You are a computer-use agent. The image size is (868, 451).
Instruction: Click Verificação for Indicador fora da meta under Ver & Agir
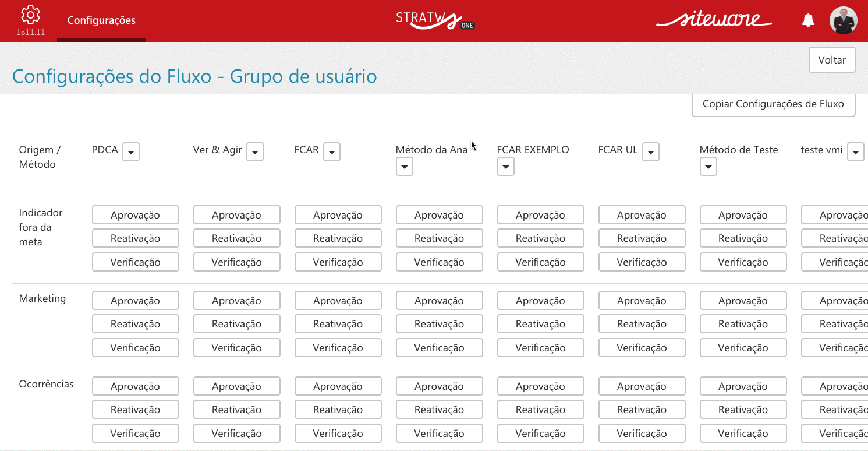[237, 262]
